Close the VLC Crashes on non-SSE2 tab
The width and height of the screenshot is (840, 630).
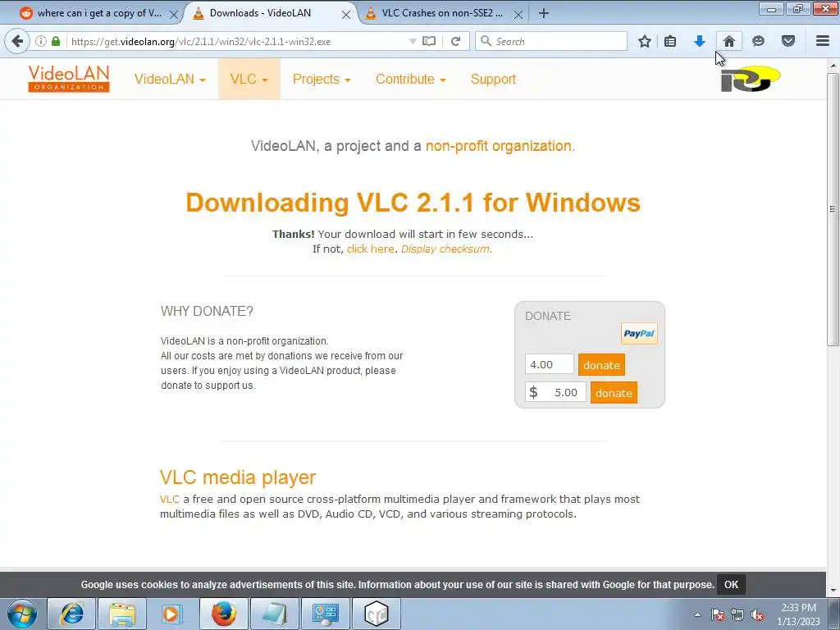(518, 15)
